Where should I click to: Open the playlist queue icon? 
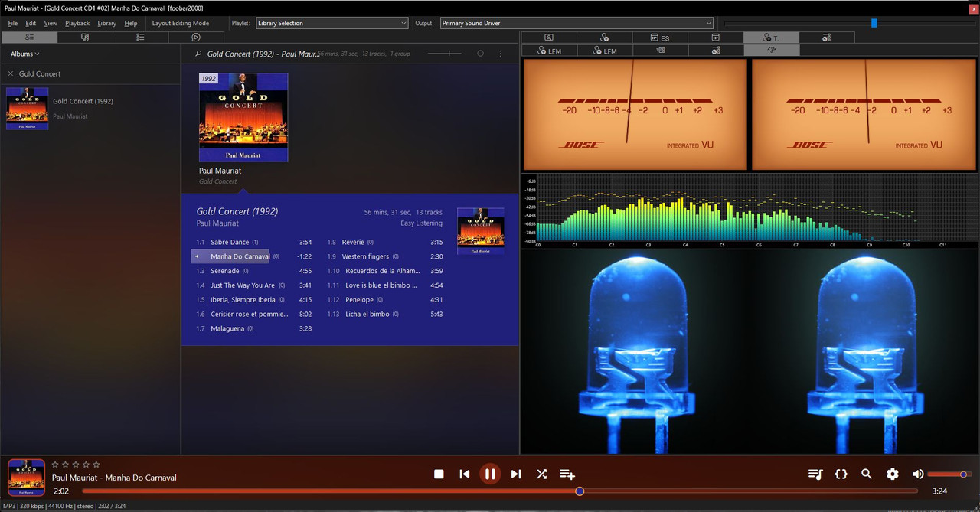(815, 474)
